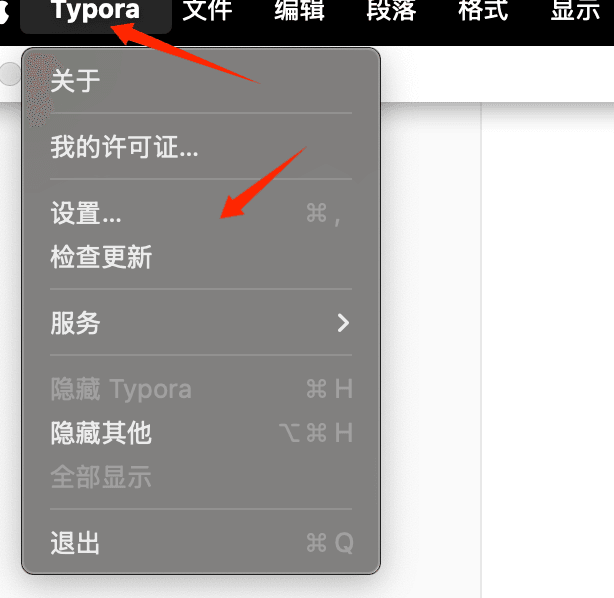Open the 显示 menu
Viewport: 614px width, 598px height.
pos(576,10)
